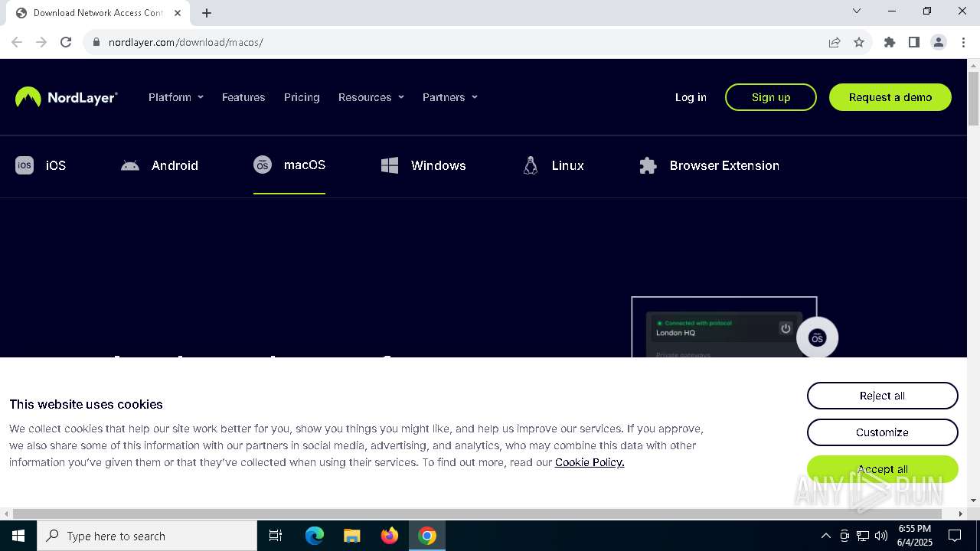Image resolution: width=980 pixels, height=551 pixels.
Task: Select the Android robot icon
Action: coord(130,165)
